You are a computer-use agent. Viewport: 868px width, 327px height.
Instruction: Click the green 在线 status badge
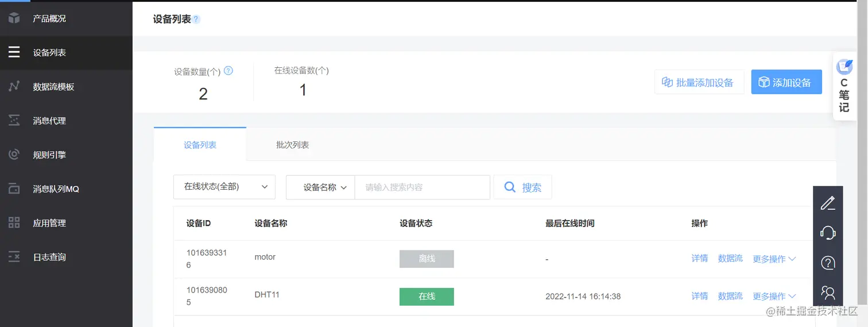pyautogui.click(x=427, y=297)
